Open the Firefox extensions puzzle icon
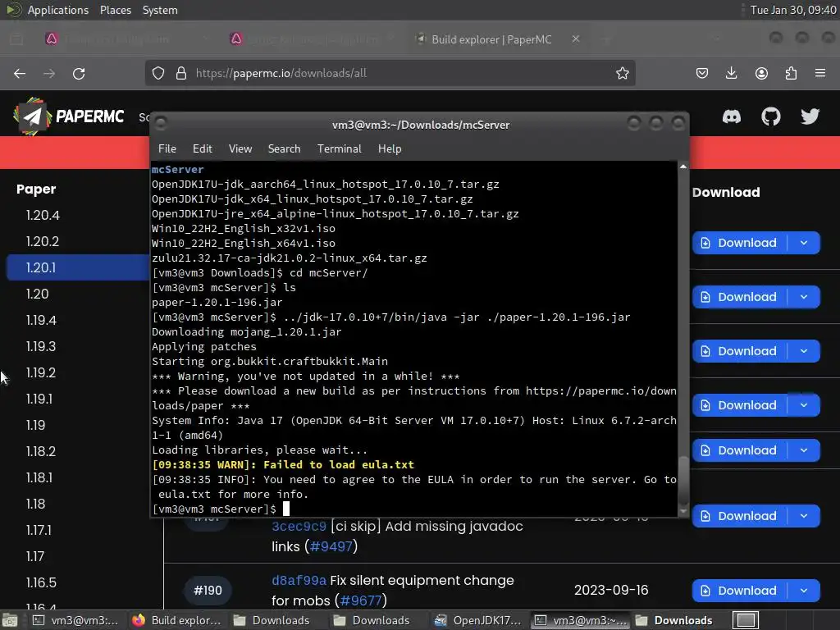840x630 pixels. click(x=791, y=73)
